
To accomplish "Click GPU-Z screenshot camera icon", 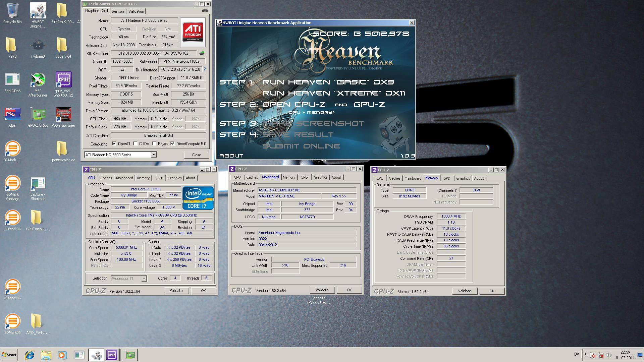I will tap(205, 11).
